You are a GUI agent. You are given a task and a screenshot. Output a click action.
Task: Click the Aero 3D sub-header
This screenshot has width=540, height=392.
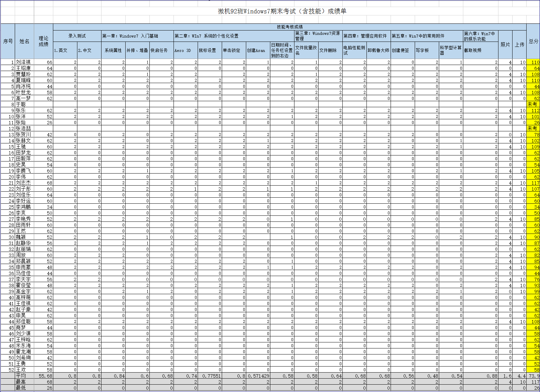186,50
